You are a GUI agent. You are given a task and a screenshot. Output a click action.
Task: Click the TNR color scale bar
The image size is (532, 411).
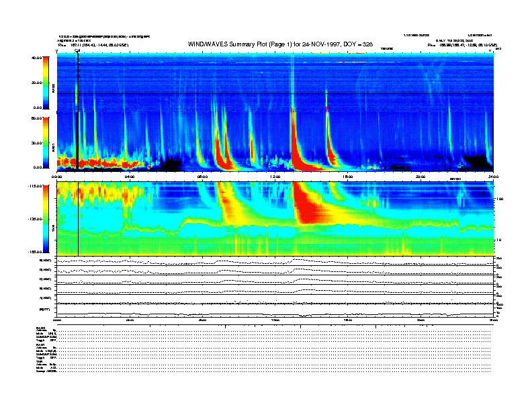46,219
